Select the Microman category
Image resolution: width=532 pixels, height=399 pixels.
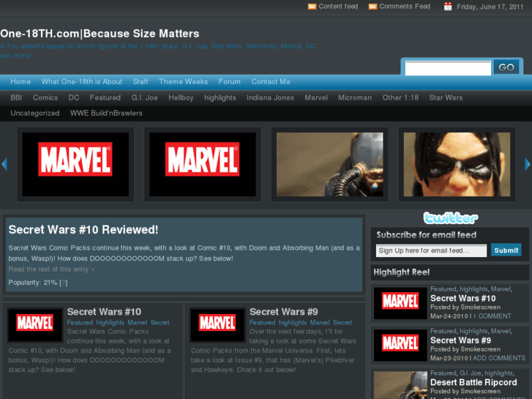point(355,98)
